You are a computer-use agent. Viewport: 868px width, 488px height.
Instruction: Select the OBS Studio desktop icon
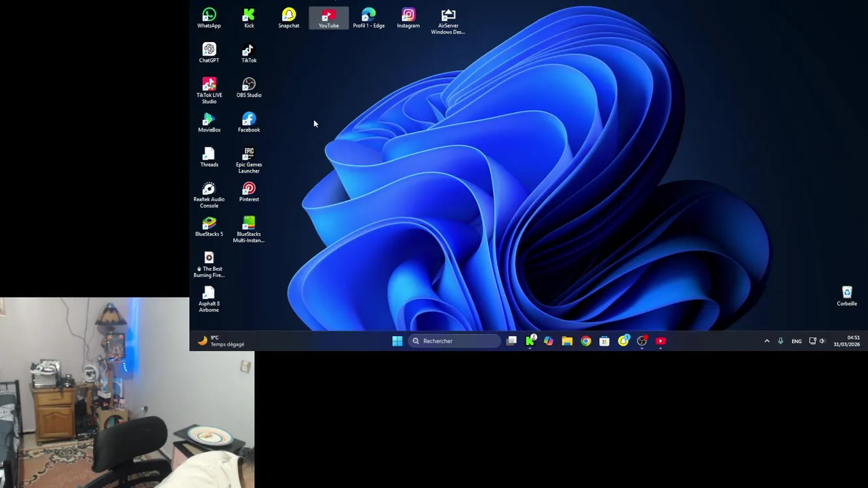pyautogui.click(x=249, y=88)
